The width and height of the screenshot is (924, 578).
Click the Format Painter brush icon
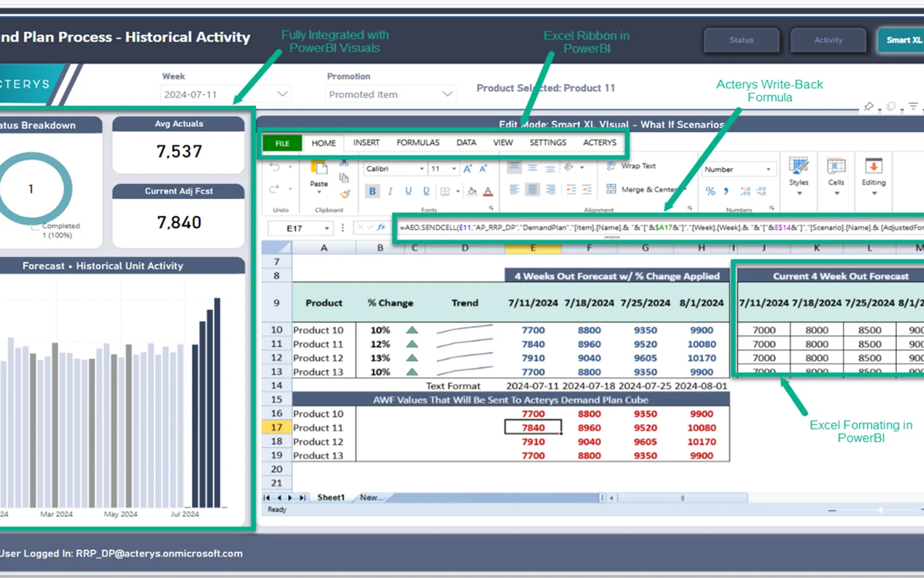(x=345, y=194)
